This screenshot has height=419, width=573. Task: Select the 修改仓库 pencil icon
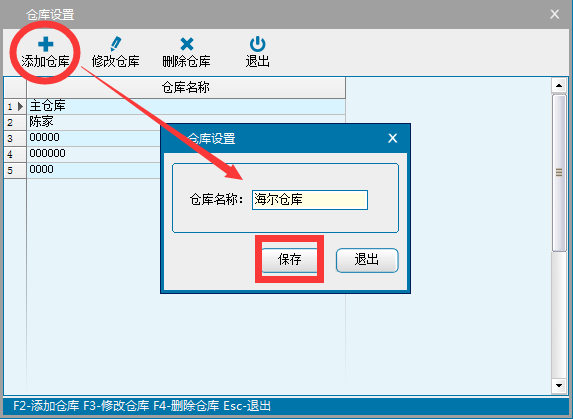[x=116, y=44]
